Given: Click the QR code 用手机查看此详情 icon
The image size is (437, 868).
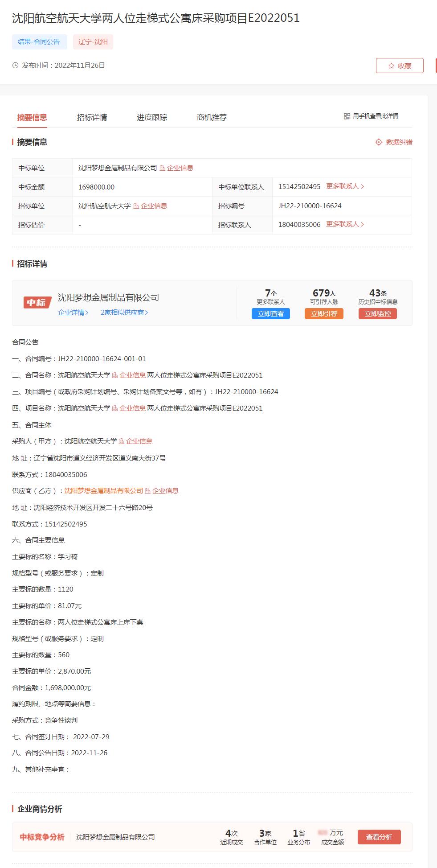Looking at the screenshot, I should pos(347,116).
